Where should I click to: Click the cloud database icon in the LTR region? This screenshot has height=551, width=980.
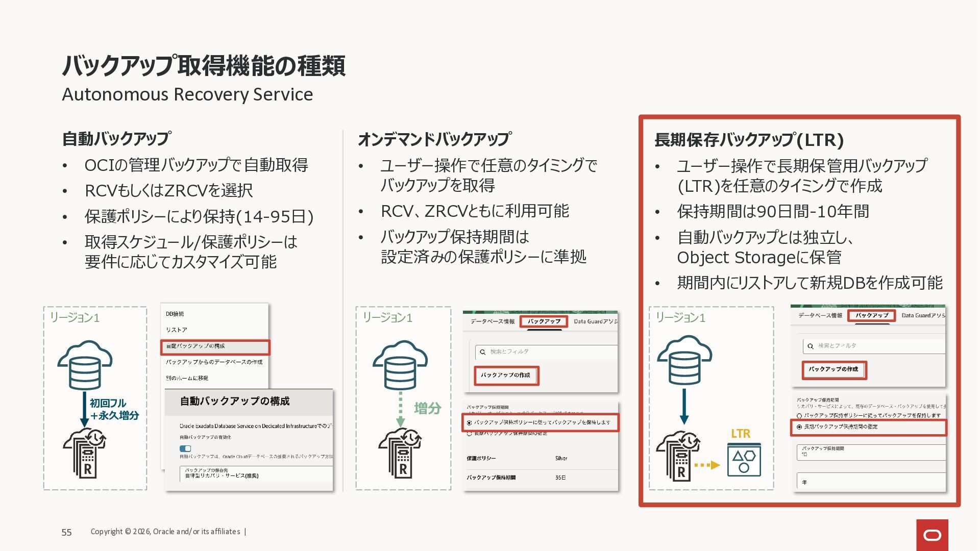click(x=684, y=359)
